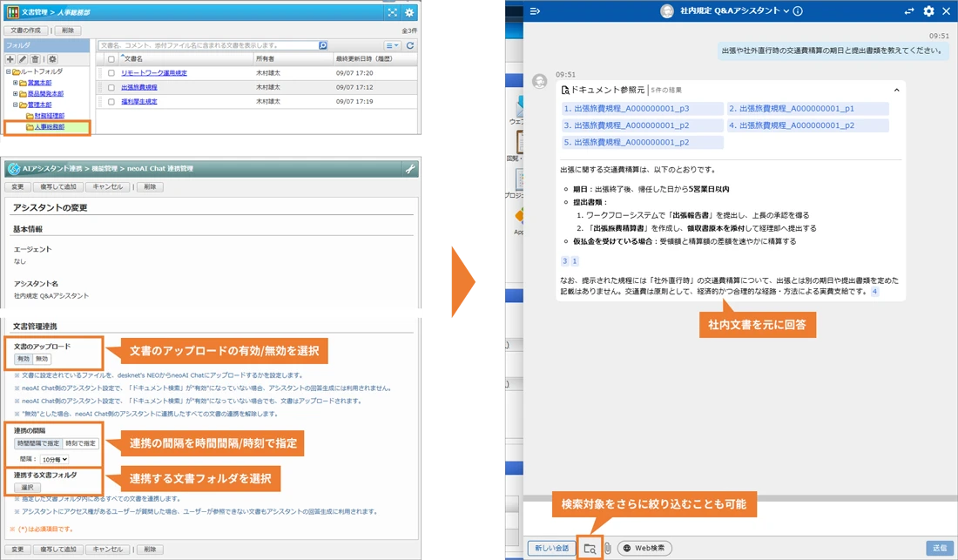This screenshot has height=560, width=958.
Task: Sort by 最終更新日時 column header
Action: pyautogui.click(x=364, y=59)
